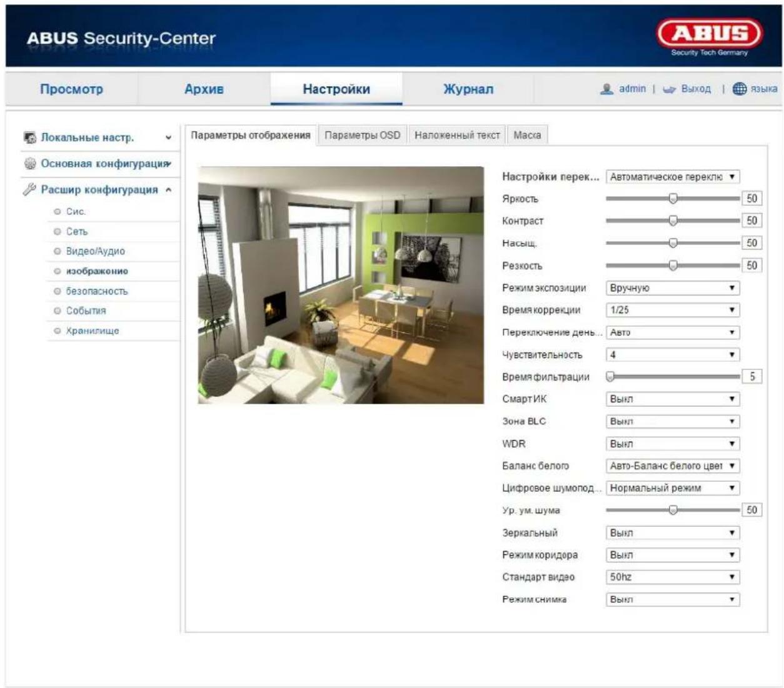Click the Яркость slider
The width and height of the screenshot is (784, 688).
click(673, 199)
